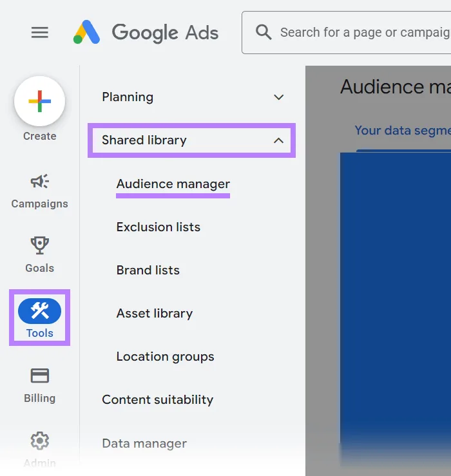This screenshot has width=451, height=476.
Task: Switch to Your data segments tab
Action: click(x=403, y=131)
